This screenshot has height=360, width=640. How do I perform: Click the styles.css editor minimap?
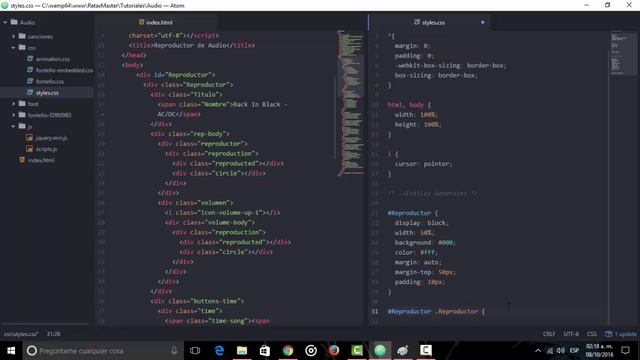point(623,53)
